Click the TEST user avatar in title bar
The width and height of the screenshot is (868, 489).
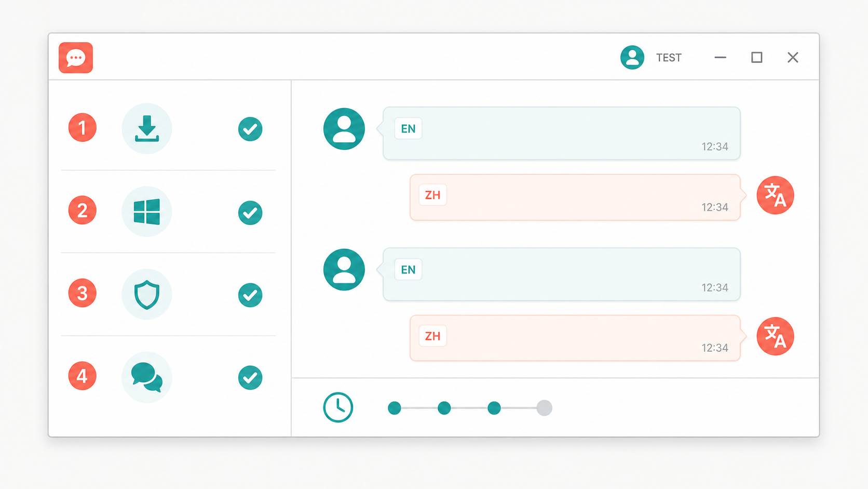pos(632,57)
